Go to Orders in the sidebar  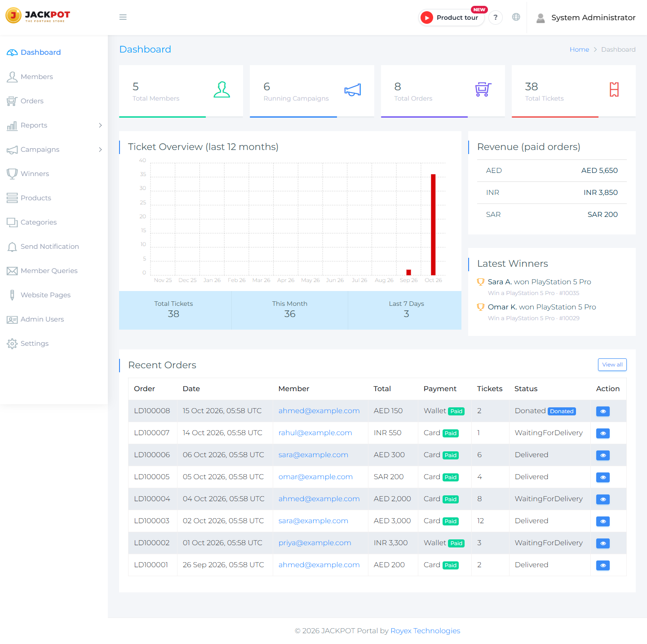[x=54, y=101]
